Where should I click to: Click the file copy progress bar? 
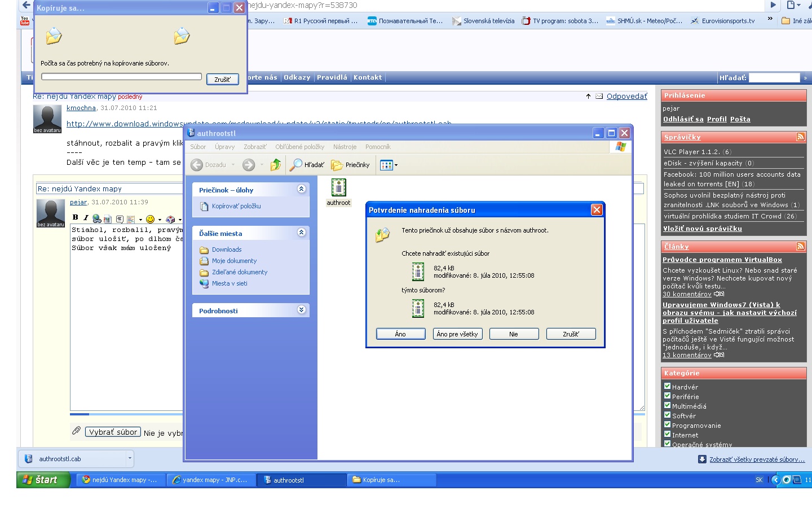[121, 77]
